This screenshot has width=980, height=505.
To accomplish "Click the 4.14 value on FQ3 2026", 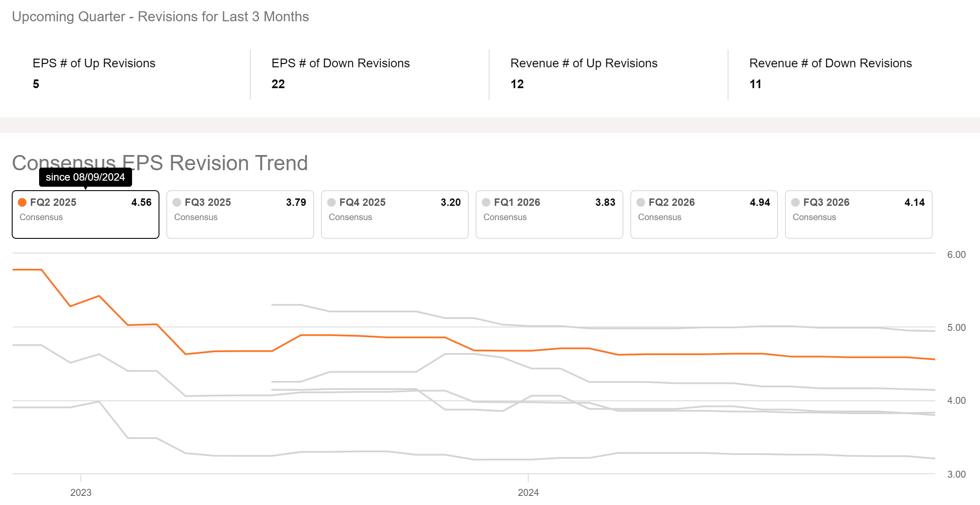I will coord(914,202).
